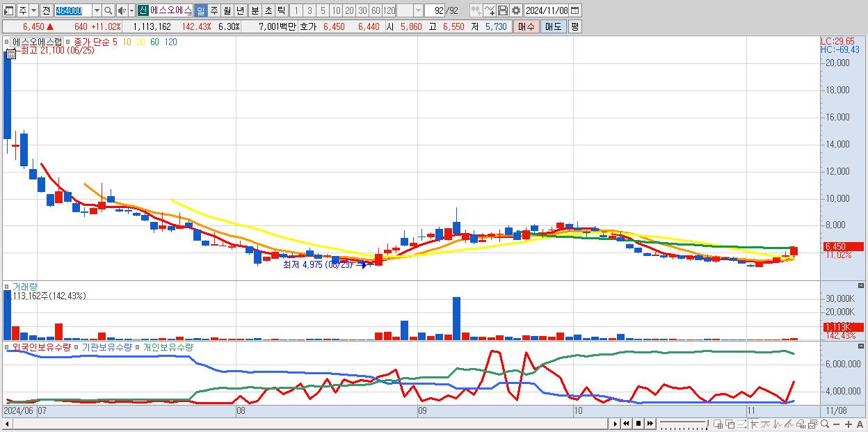This screenshot has width=868, height=432.
Task: Select yearly 년 period
Action: point(240,11)
